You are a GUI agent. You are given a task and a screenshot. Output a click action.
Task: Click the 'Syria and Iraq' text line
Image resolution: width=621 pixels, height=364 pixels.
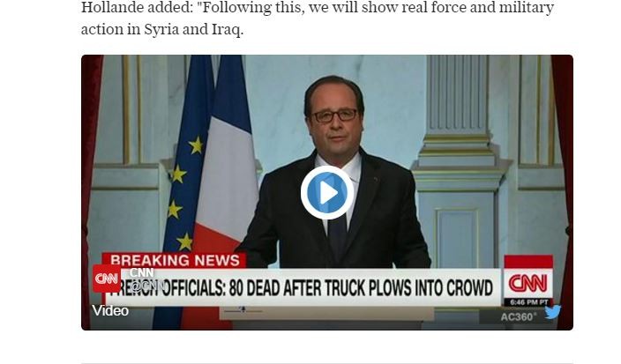[x=162, y=29]
